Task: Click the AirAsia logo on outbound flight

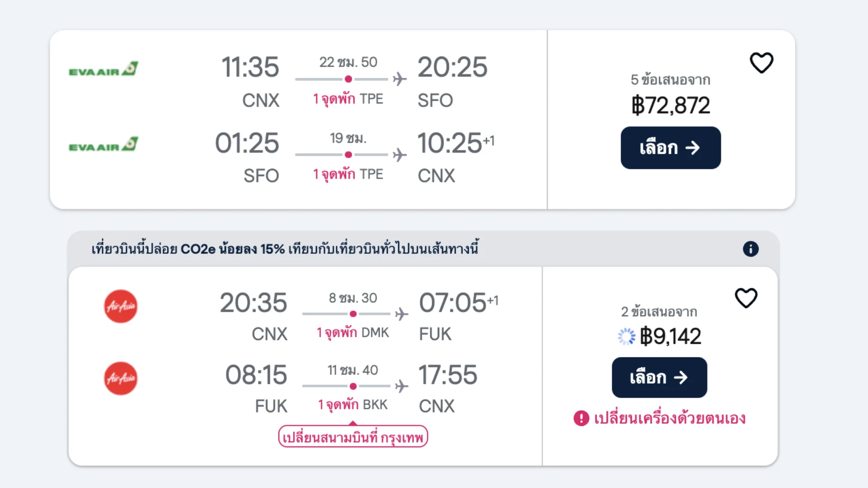Action: click(x=121, y=306)
